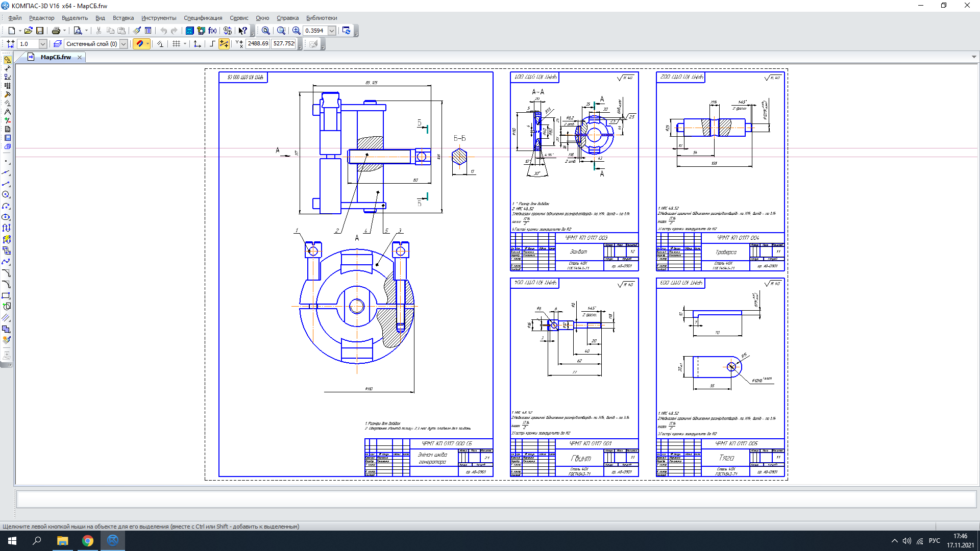Open the Variables f(x) panel

coord(212,31)
